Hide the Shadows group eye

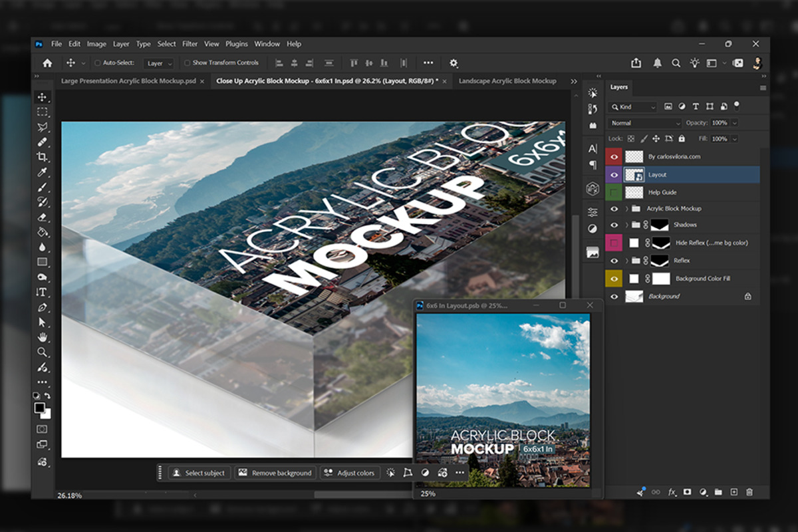pyautogui.click(x=614, y=225)
